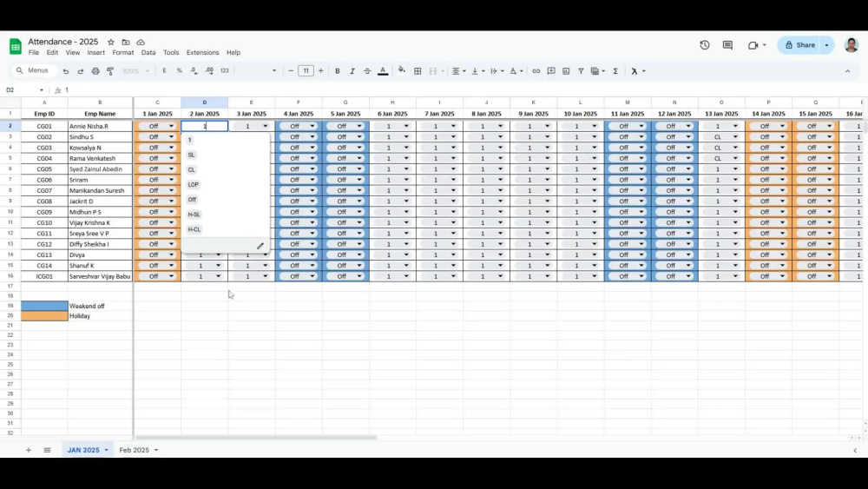Increase decimal places

pyautogui.click(x=209, y=71)
